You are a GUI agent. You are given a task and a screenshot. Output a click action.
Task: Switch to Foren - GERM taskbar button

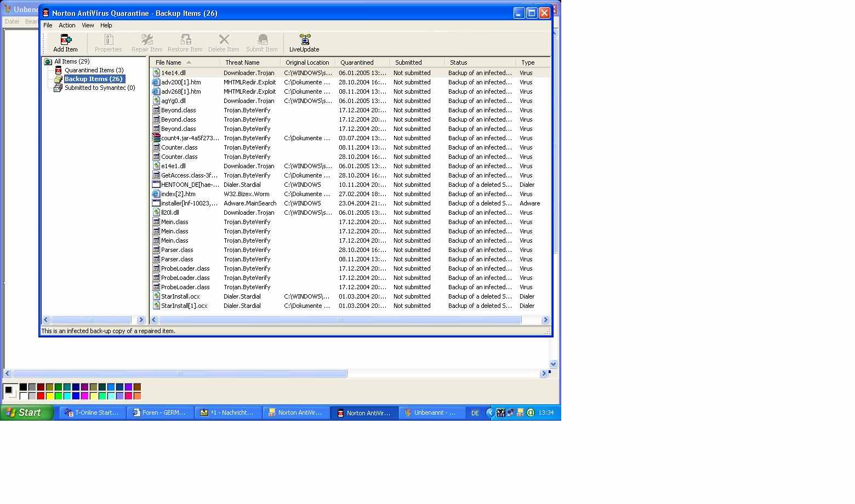[160, 413]
